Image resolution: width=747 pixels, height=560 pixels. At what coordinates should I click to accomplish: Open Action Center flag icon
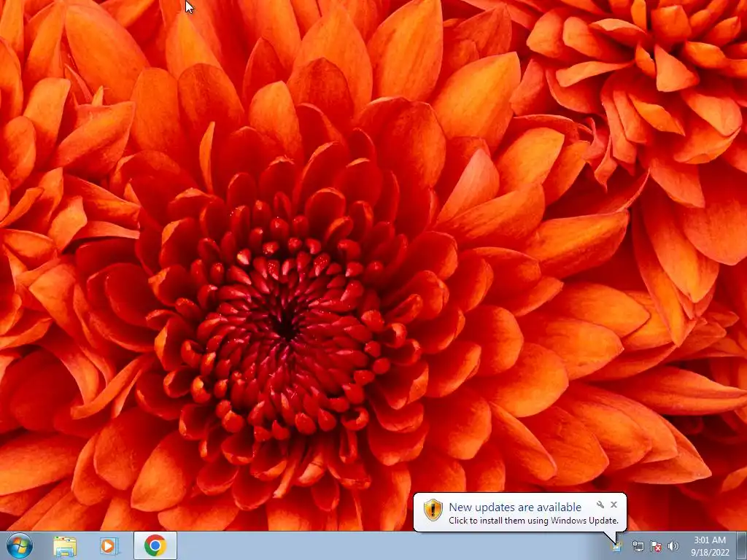[656, 546]
